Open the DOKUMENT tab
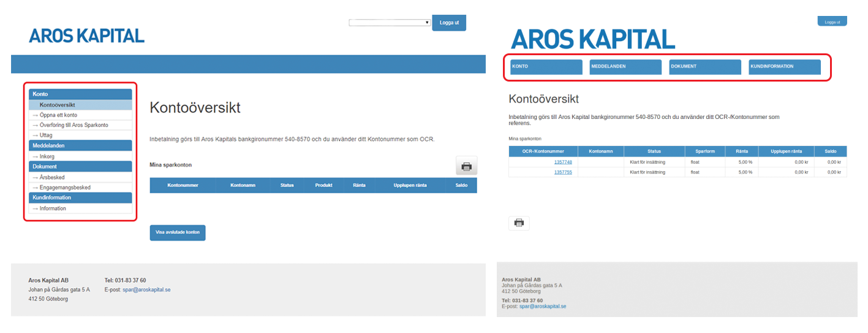The width and height of the screenshot is (868, 333). [704, 67]
